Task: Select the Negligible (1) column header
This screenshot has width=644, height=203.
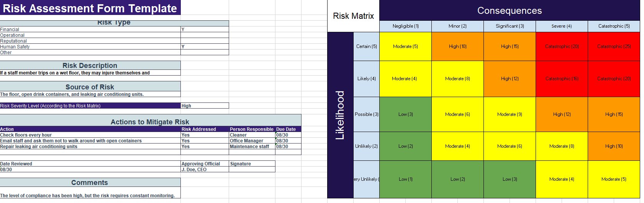Action: tap(405, 26)
